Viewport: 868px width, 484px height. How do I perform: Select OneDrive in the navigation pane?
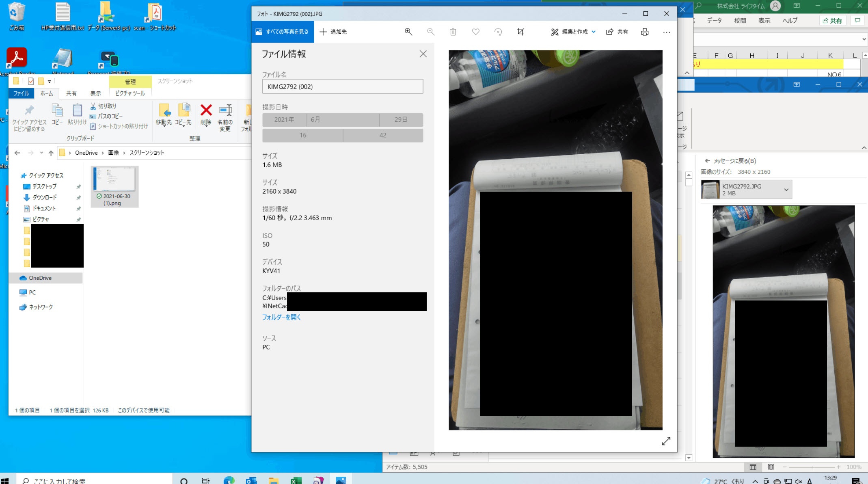point(40,278)
